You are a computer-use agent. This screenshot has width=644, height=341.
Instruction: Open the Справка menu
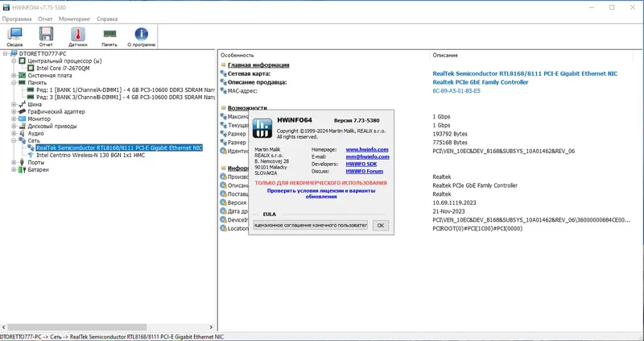tap(107, 19)
